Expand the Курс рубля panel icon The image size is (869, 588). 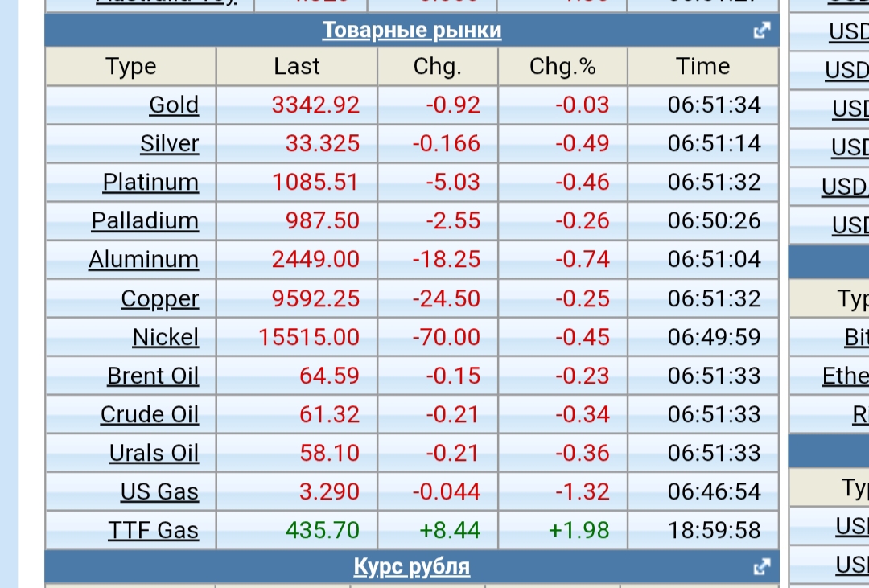pos(760,567)
